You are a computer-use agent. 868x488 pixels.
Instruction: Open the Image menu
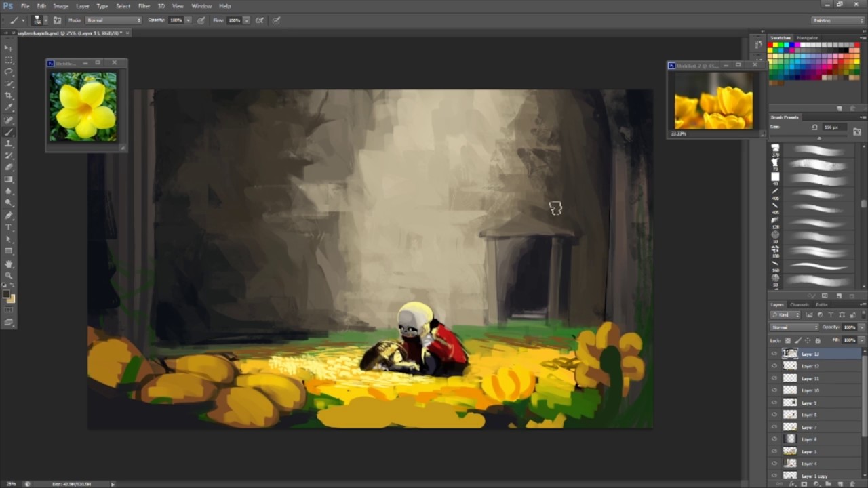tap(61, 6)
